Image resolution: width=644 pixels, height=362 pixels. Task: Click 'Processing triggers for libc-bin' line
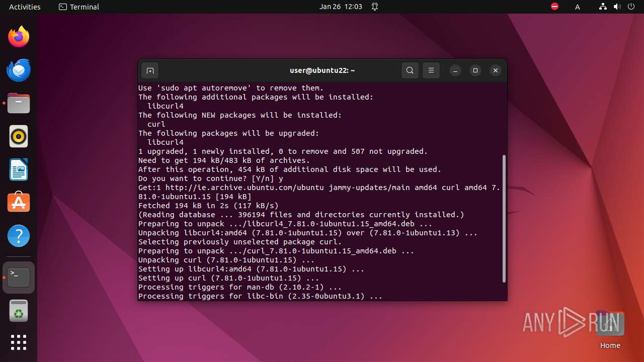pos(261,296)
